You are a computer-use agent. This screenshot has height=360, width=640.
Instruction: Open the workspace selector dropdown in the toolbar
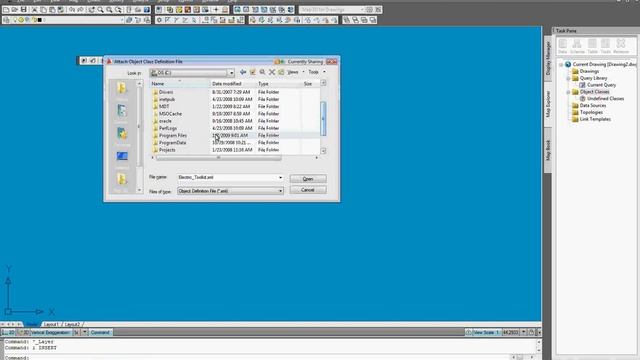tap(362, 9)
